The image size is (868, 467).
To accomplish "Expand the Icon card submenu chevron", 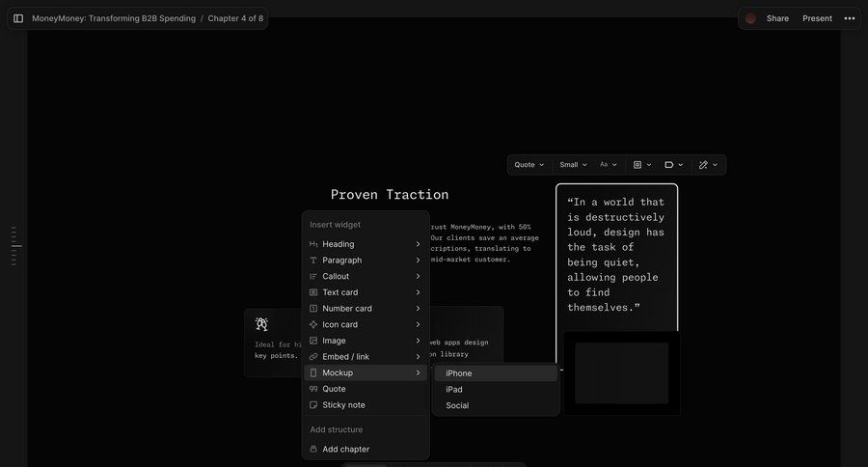I will [x=418, y=324].
